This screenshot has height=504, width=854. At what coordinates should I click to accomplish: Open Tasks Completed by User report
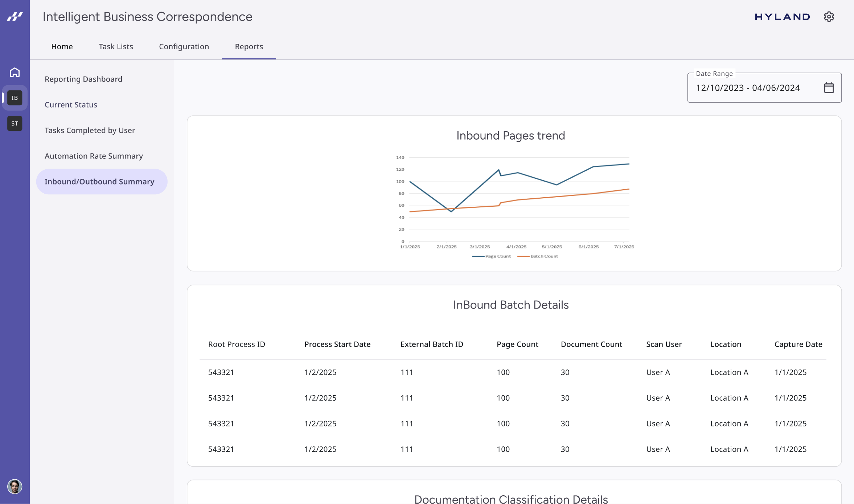tap(90, 131)
